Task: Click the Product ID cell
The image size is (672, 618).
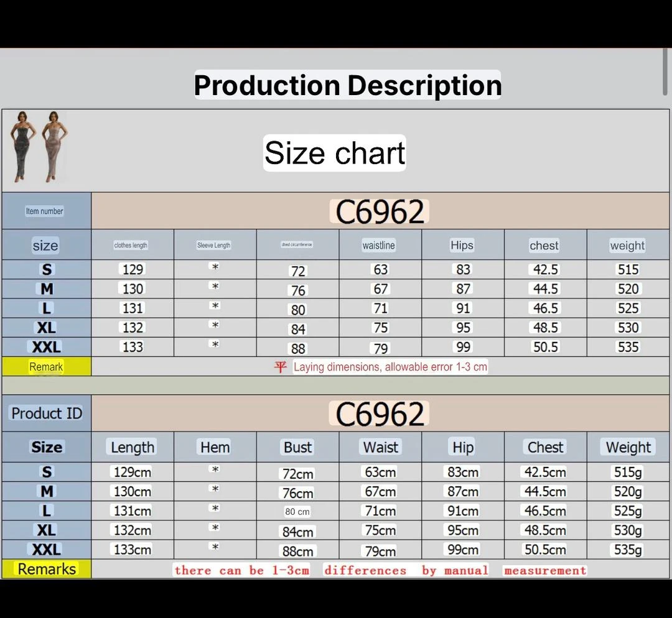Action: (46, 413)
